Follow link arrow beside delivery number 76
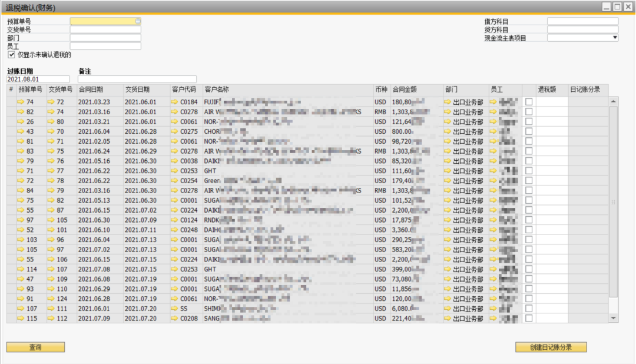The width and height of the screenshot is (636, 364). click(x=51, y=161)
